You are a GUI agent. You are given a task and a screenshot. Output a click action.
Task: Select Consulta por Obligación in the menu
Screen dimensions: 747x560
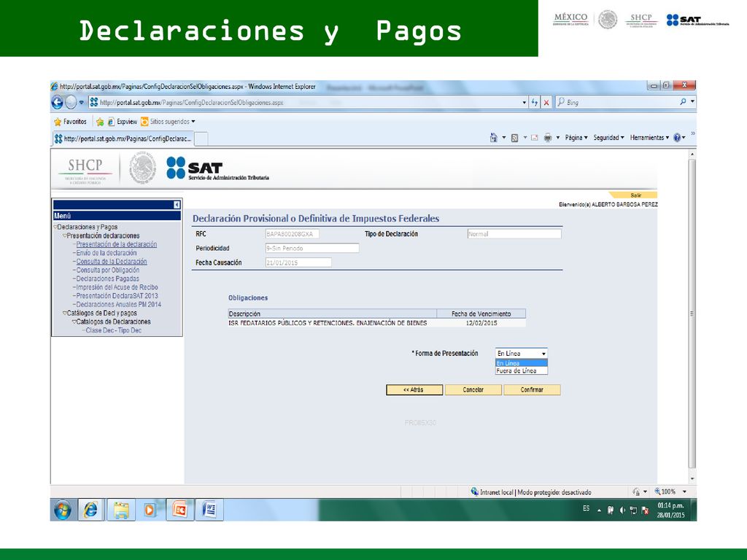pos(108,270)
